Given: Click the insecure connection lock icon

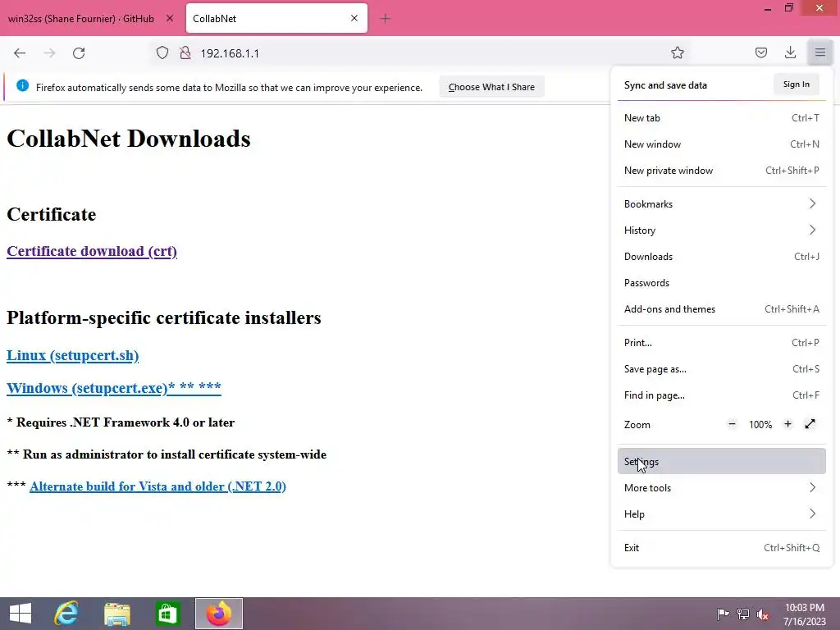Looking at the screenshot, I should [185, 53].
